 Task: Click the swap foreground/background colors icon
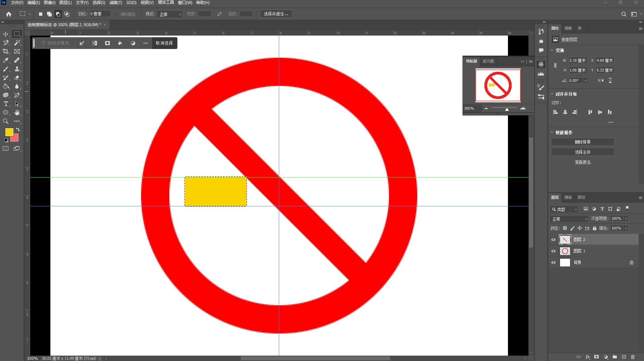click(18, 130)
